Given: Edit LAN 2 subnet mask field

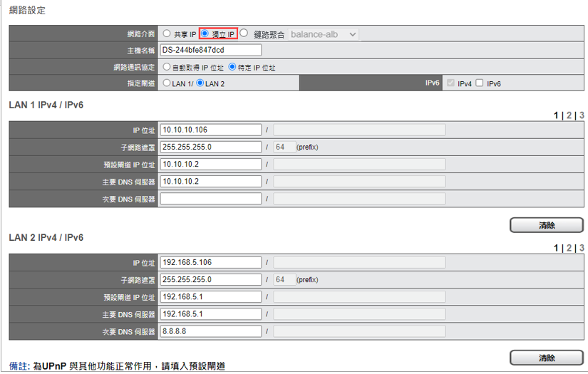Looking at the screenshot, I should coord(211,279).
